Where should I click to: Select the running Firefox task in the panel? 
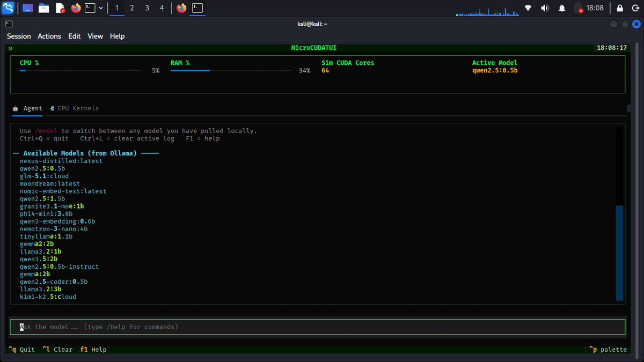click(x=181, y=8)
